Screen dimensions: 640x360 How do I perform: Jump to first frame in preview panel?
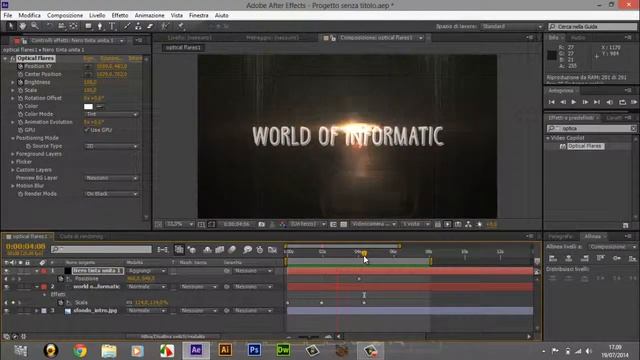pyautogui.click(x=552, y=102)
